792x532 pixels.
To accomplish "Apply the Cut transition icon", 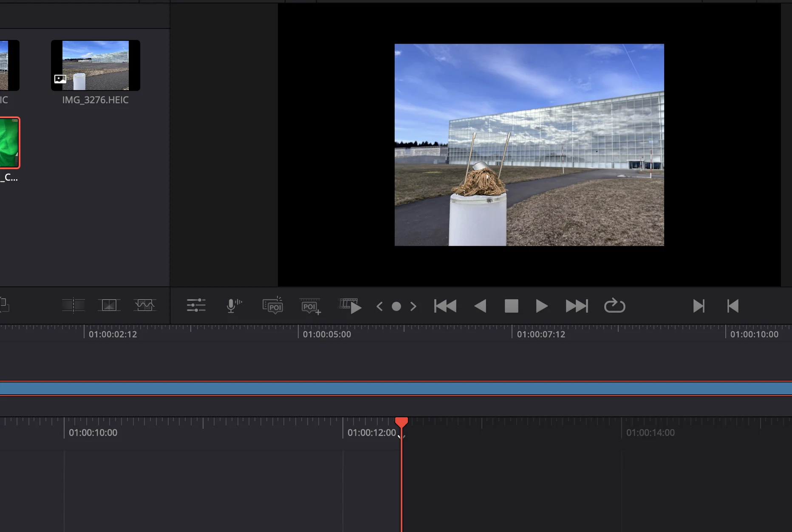I will pos(74,305).
